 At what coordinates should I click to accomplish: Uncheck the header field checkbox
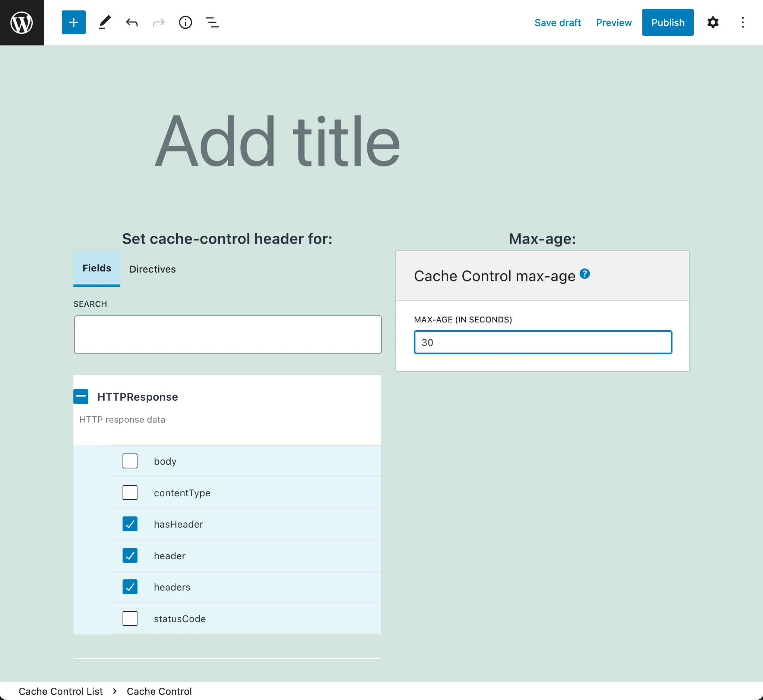pos(130,556)
